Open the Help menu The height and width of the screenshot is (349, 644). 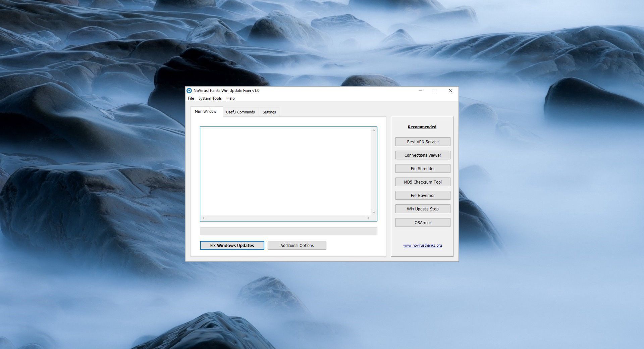point(230,98)
